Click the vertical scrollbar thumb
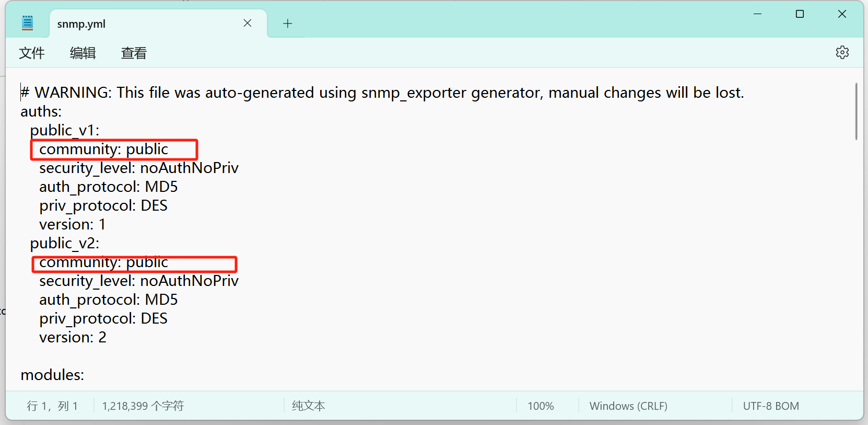 pos(856,111)
